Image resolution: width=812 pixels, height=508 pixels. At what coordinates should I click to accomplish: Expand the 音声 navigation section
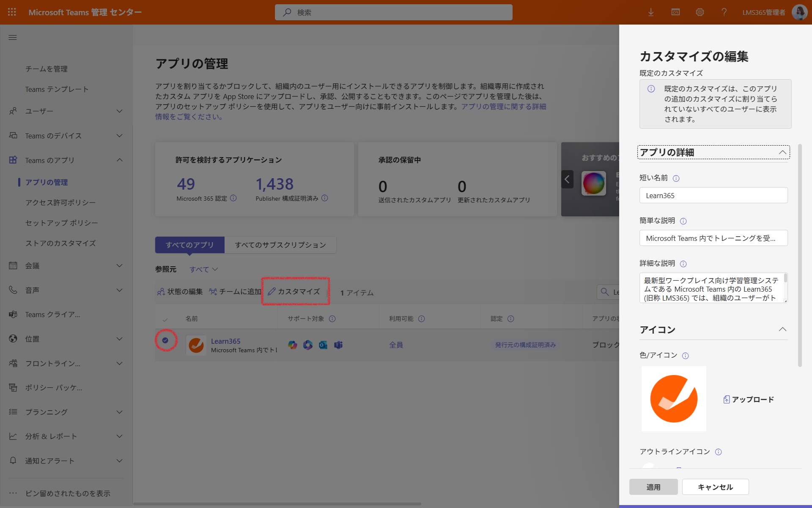click(x=120, y=290)
